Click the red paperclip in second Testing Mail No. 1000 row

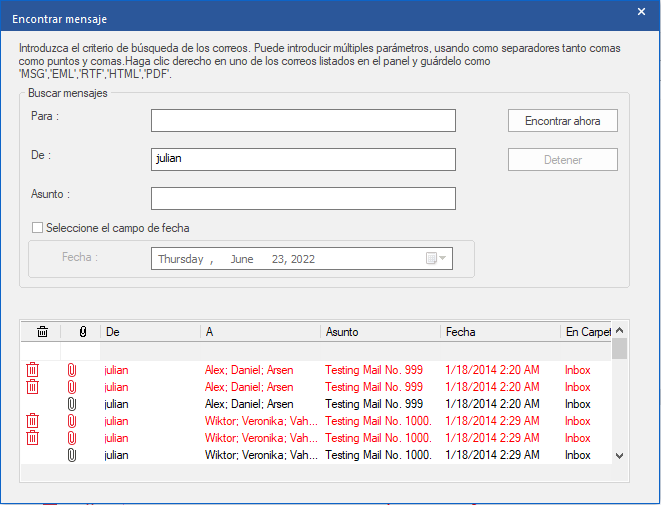pyautogui.click(x=72, y=438)
